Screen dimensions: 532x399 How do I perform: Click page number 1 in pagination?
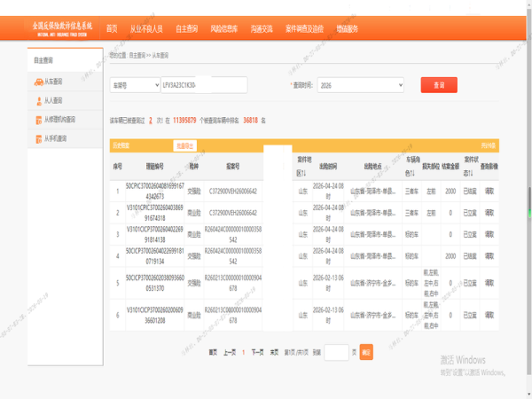pyautogui.click(x=243, y=353)
